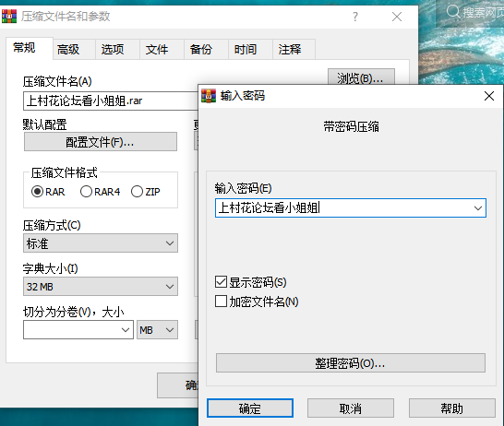Click the WinRAR icon in password dialog title
Viewport: 504px width, 426px height.
(x=209, y=96)
